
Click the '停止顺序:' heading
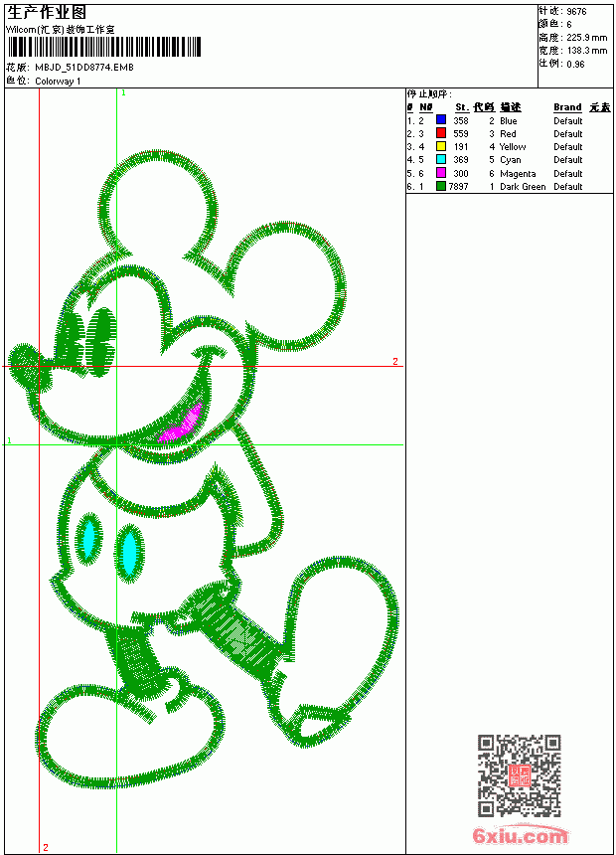(429, 93)
